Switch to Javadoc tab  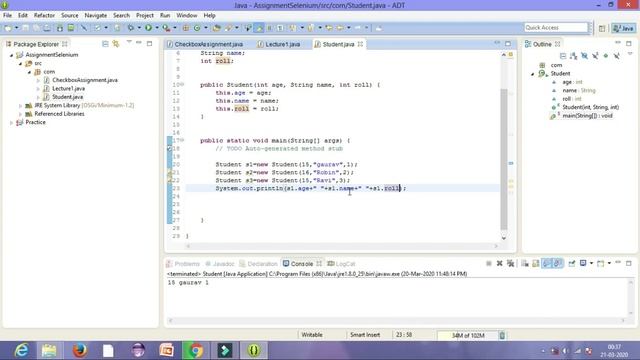pos(220,264)
